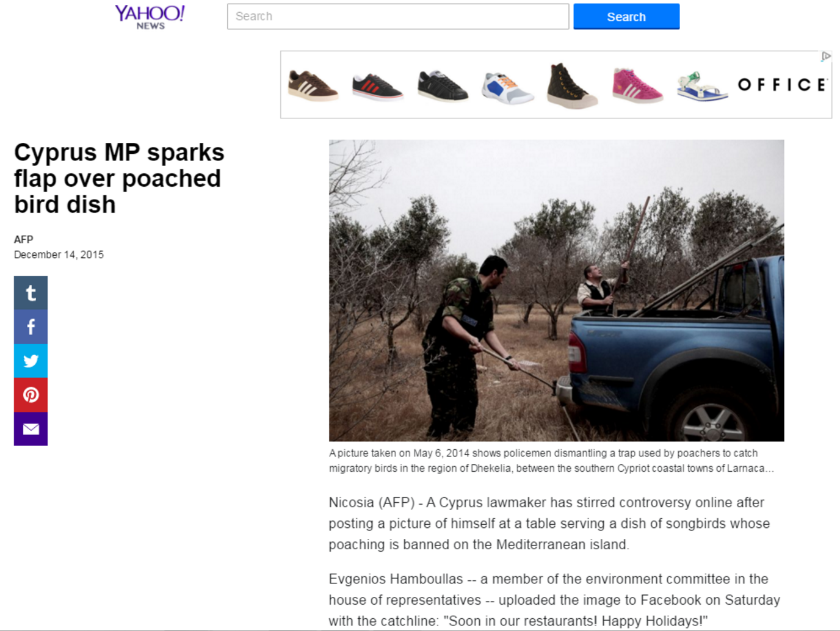
Task: Open the blue sandal ad
Action: pyautogui.click(x=702, y=87)
